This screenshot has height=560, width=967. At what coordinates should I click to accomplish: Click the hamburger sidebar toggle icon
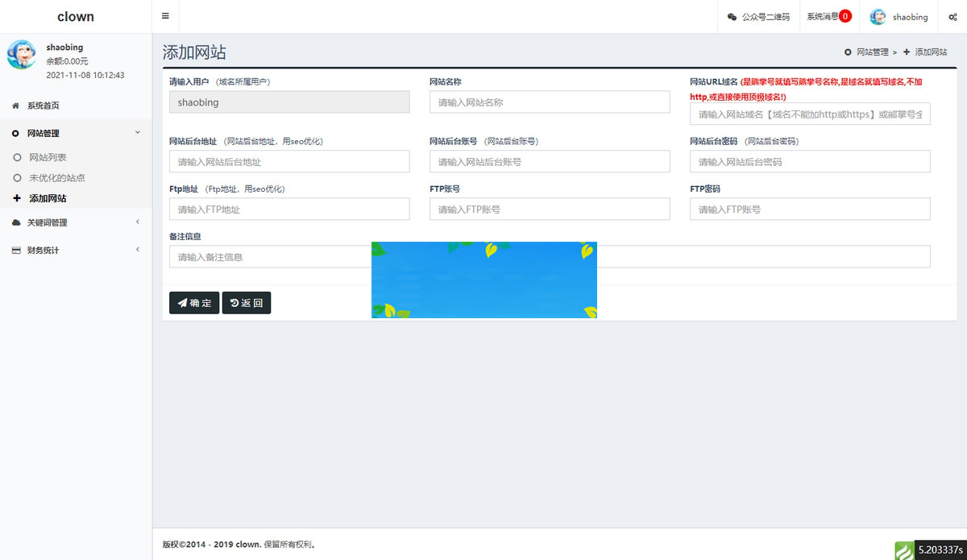(165, 16)
